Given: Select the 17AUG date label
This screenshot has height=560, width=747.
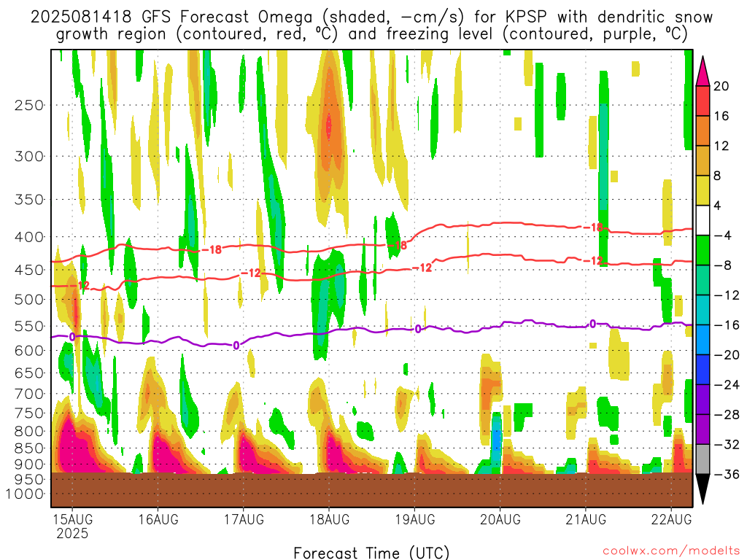Looking at the screenshot, I should (x=244, y=519).
